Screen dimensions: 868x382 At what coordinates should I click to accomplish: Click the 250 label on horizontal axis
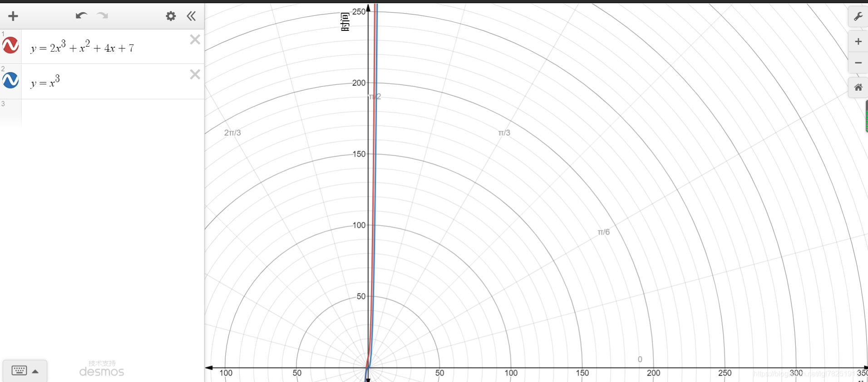point(725,373)
